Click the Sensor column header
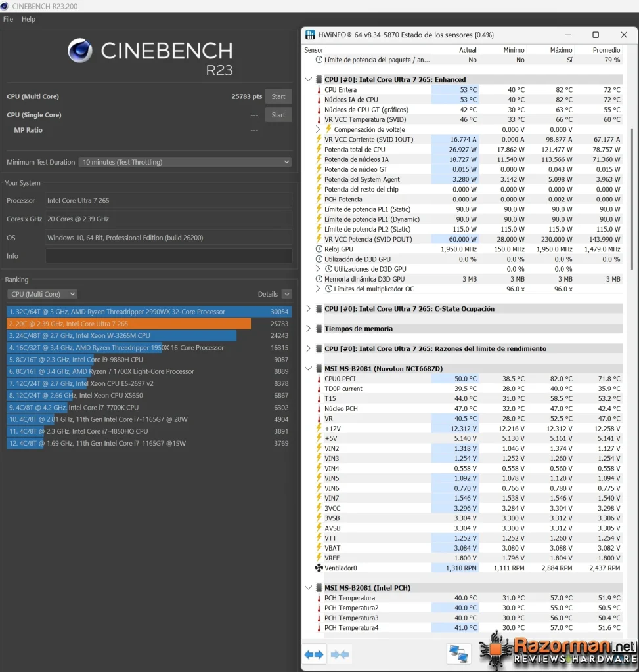Image resolution: width=639 pixels, height=672 pixels. pos(314,50)
